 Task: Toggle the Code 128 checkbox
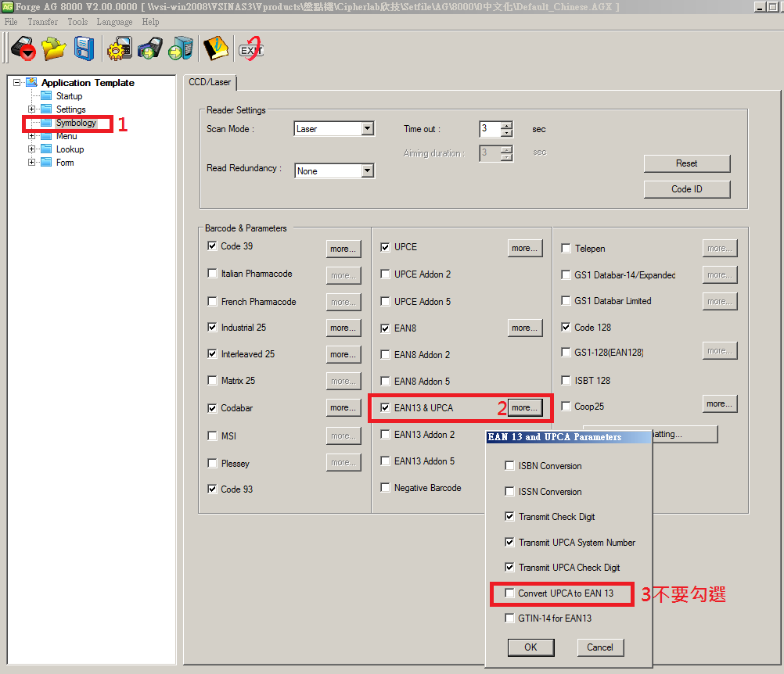pos(566,328)
